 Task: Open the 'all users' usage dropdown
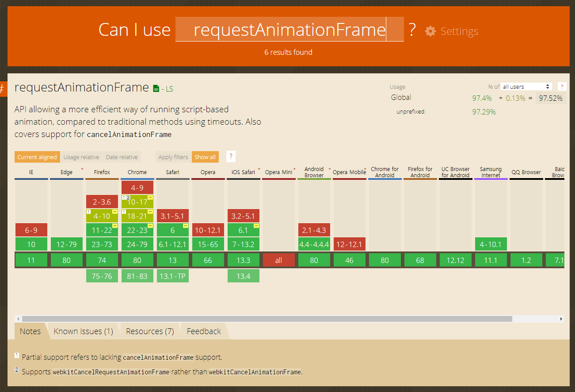point(527,87)
